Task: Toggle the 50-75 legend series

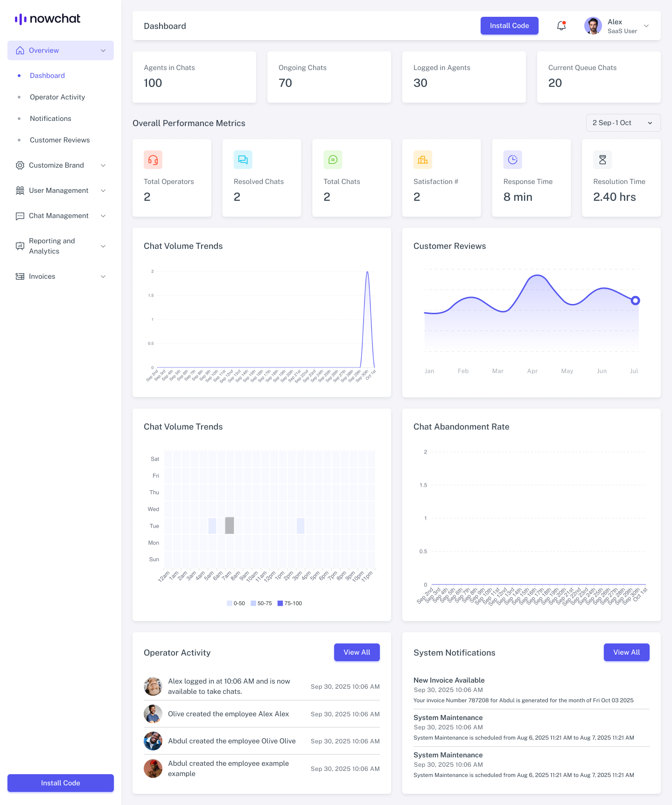Action: pyautogui.click(x=261, y=603)
